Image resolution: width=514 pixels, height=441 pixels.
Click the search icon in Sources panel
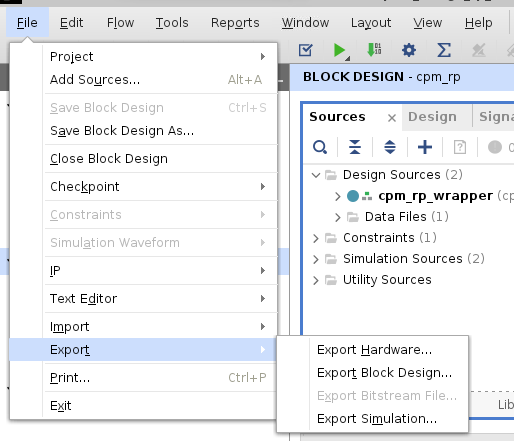[320, 147]
